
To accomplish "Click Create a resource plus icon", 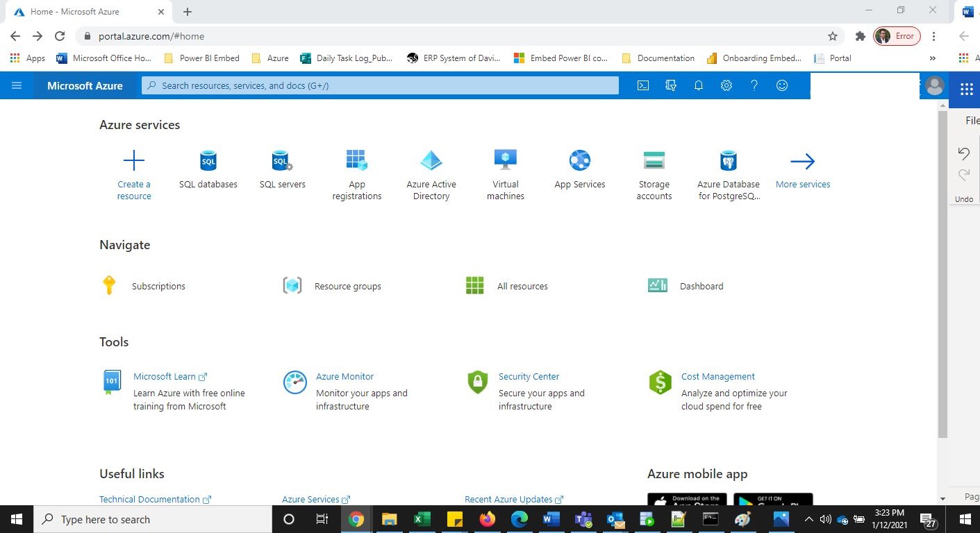I will [133, 161].
